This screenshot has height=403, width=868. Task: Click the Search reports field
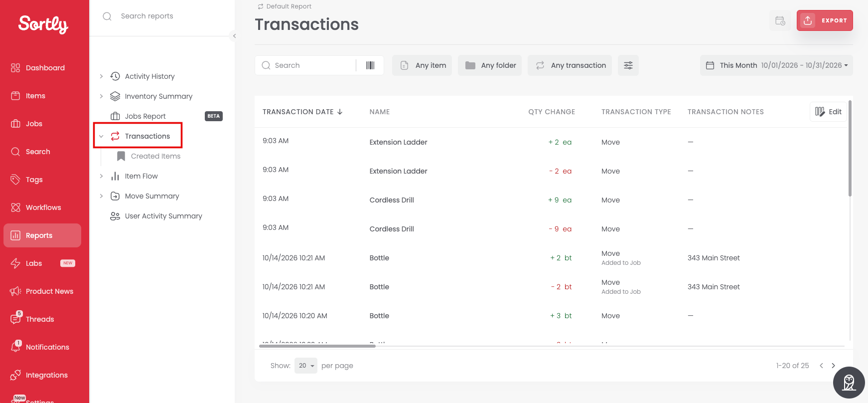162,16
